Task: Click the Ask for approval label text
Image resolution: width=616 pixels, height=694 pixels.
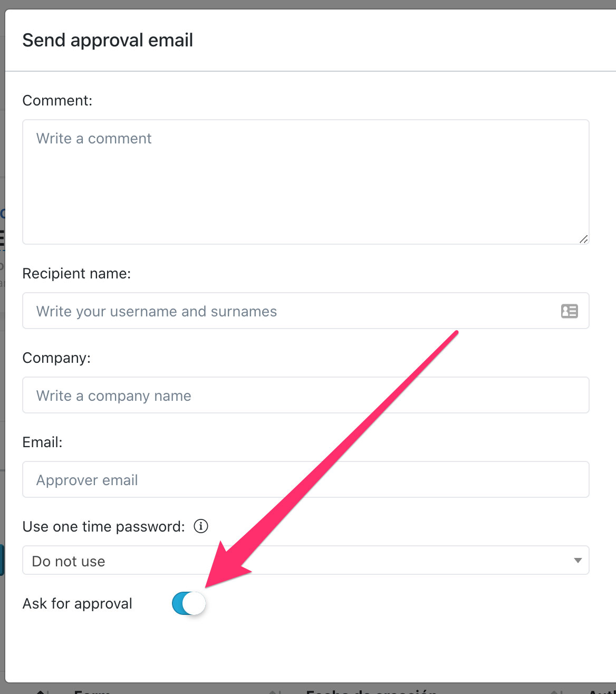Action: pos(77,603)
